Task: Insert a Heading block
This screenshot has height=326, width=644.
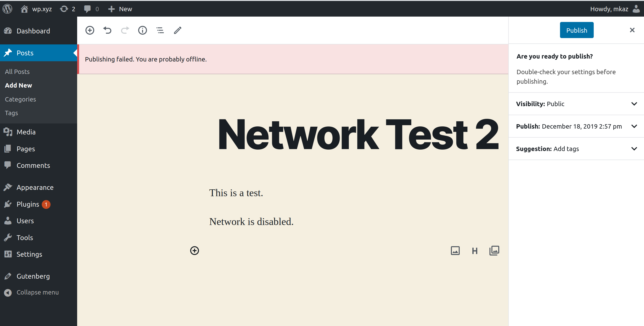Action: pos(474,251)
